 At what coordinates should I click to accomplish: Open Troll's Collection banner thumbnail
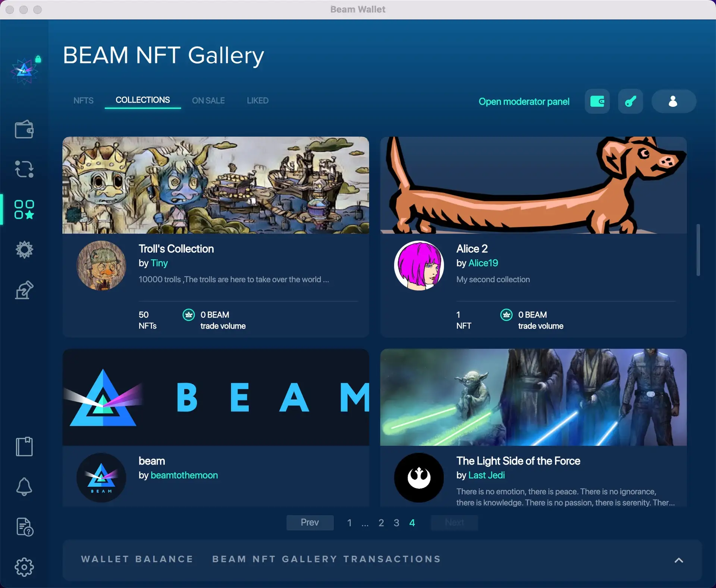point(216,185)
